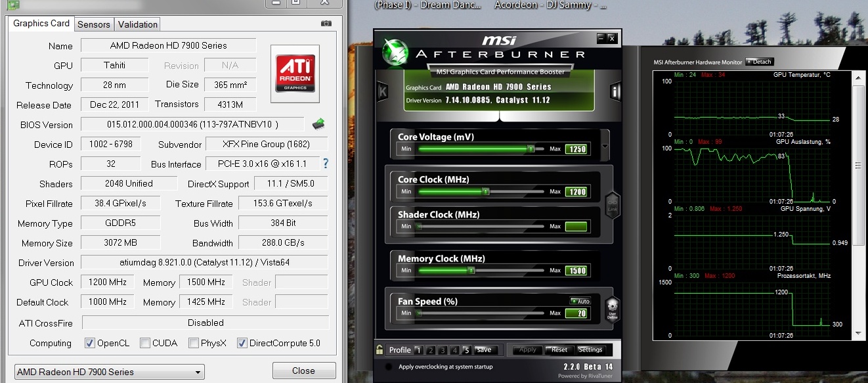Open Afterburner Settings
The height and width of the screenshot is (383, 868).
[x=590, y=349]
